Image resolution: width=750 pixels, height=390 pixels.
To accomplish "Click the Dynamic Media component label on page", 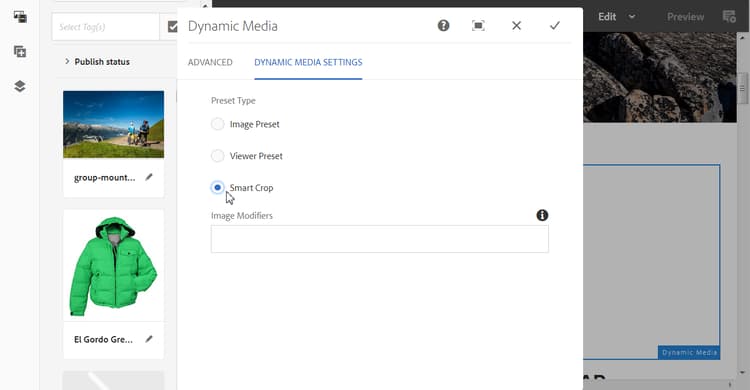I will (x=689, y=353).
